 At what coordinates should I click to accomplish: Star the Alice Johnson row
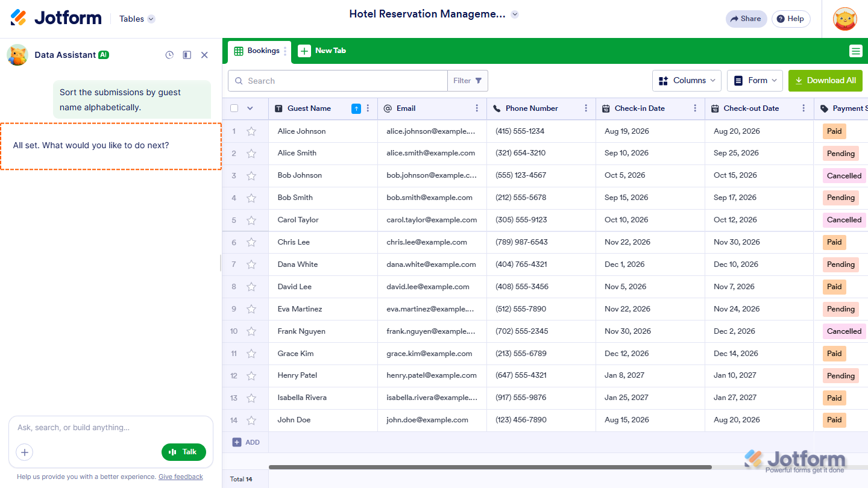251,131
